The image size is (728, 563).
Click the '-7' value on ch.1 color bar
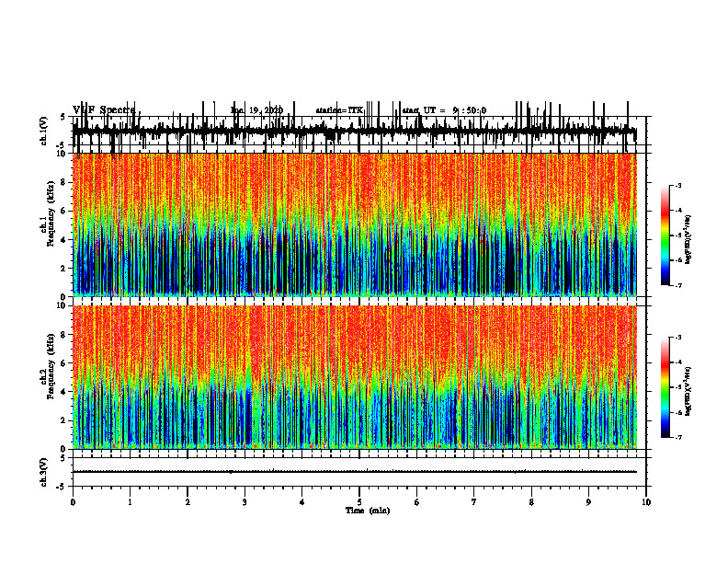coord(678,285)
